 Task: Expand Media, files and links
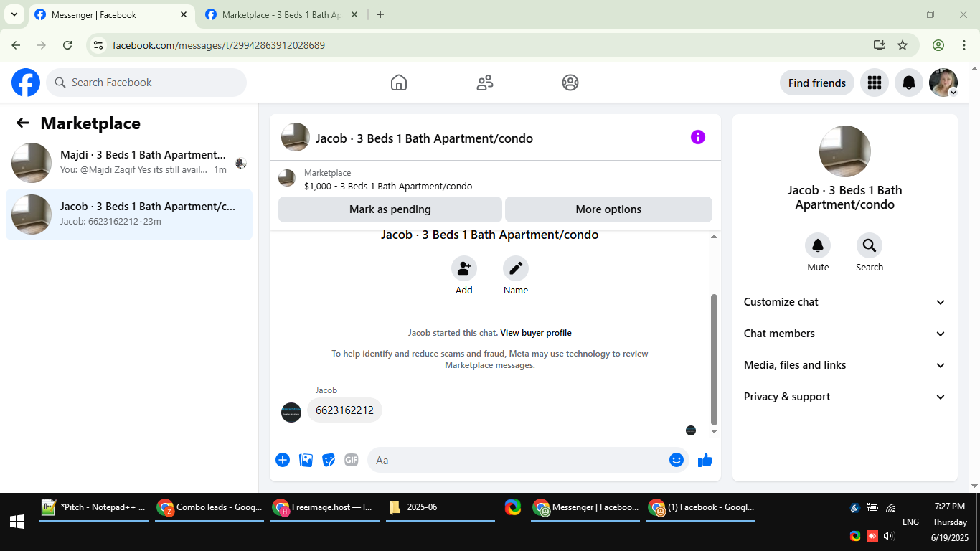tap(845, 365)
